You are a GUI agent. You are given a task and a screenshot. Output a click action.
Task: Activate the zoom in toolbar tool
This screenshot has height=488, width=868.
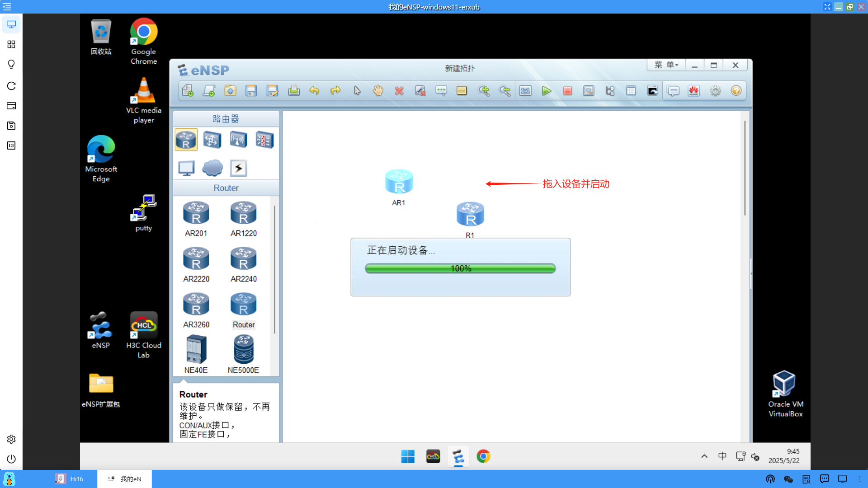click(x=484, y=90)
